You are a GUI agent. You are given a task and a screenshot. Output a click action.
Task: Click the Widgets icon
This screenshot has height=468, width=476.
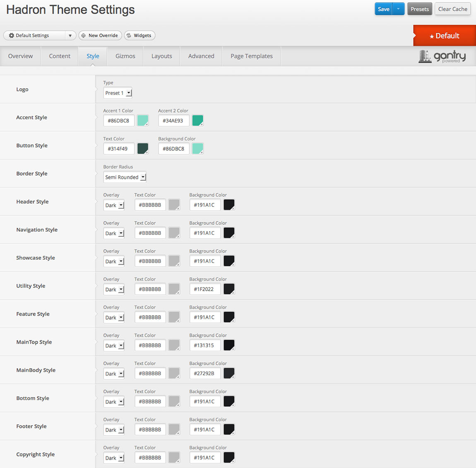coord(129,36)
